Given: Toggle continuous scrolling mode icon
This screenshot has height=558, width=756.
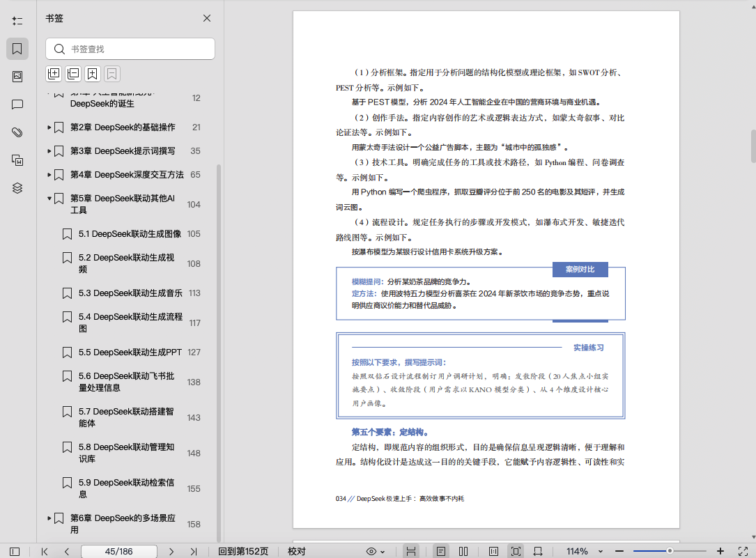Looking at the screenshot, I should click(411, 551).
